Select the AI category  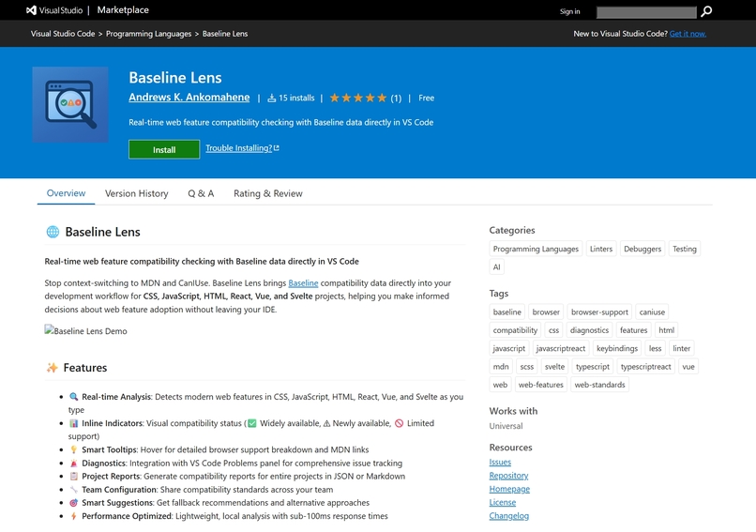coord(496,267)
